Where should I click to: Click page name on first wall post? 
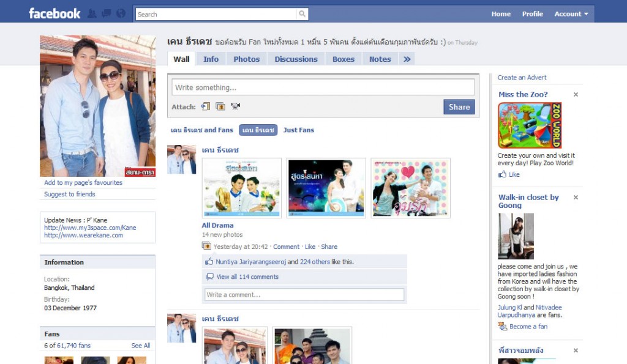point(220,150)
